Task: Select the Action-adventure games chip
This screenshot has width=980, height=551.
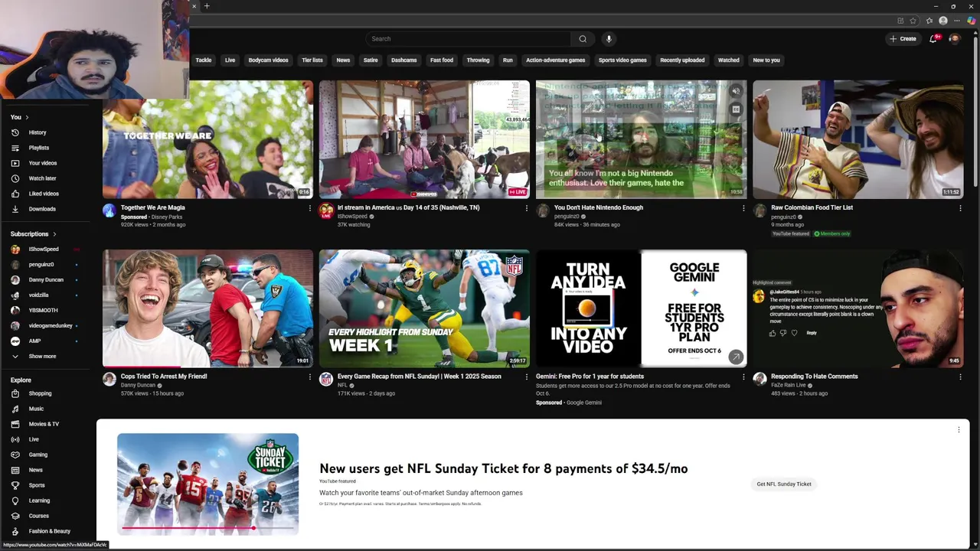Action: tap(555, 60)
